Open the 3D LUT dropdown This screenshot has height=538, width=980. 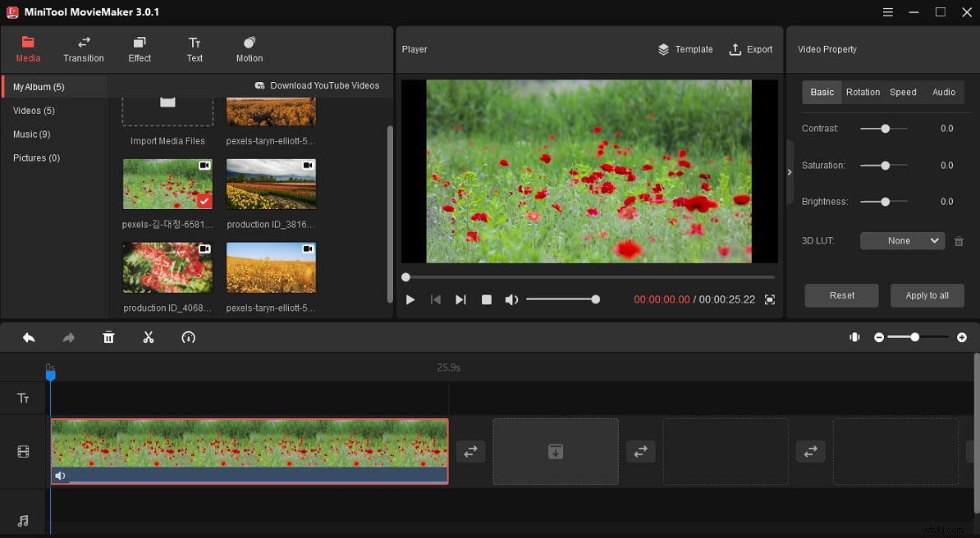coord(901,240)
